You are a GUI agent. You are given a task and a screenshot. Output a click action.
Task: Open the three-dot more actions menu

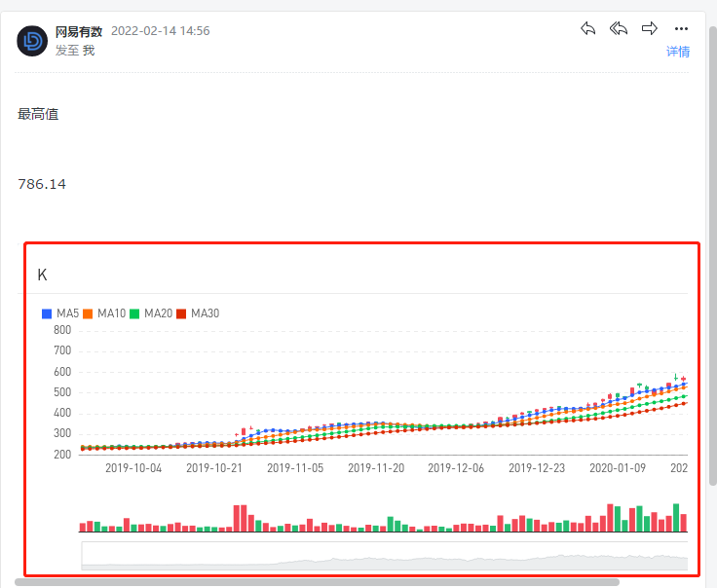[x=681, y=29]
